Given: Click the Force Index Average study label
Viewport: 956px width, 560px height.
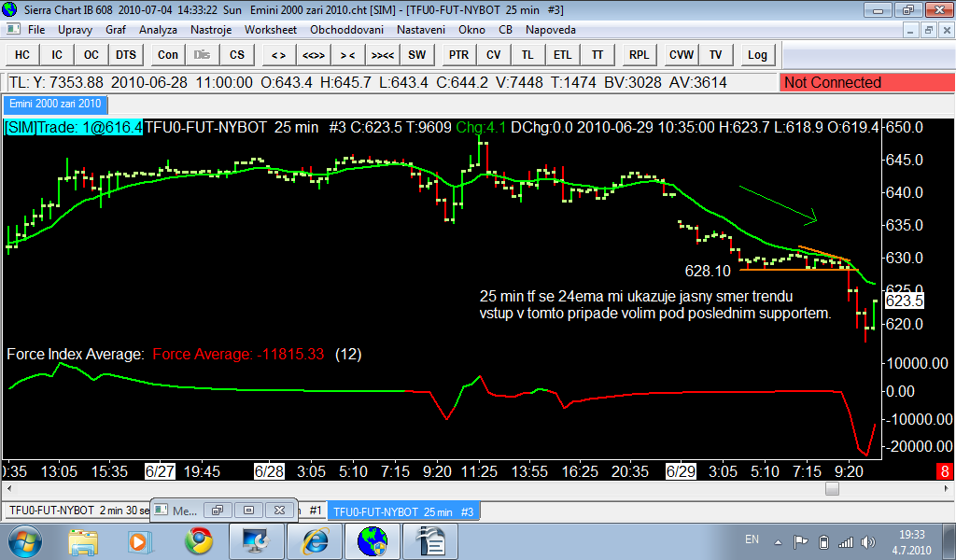Looking at the screenshot, I should point(76,354).
